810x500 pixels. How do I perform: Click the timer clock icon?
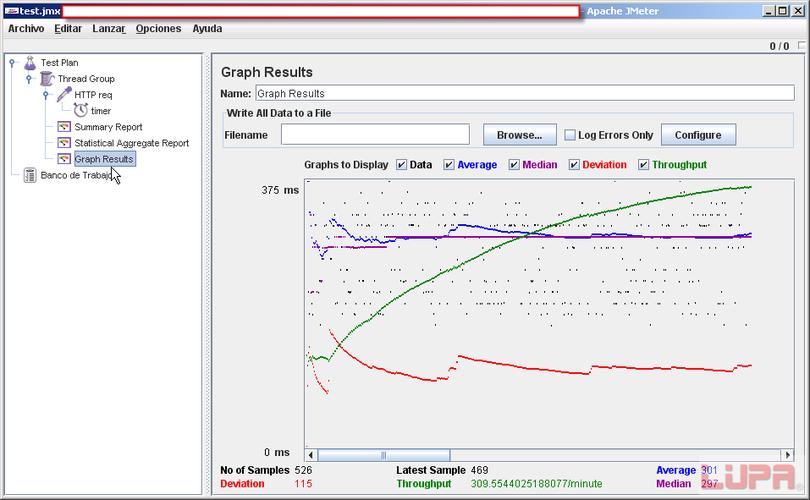81,111
